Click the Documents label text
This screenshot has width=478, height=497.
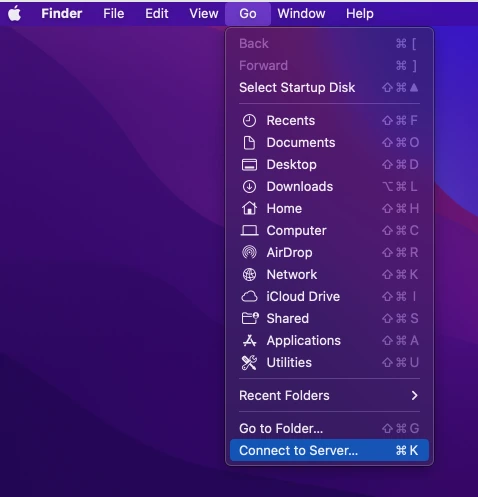point(301,143)
